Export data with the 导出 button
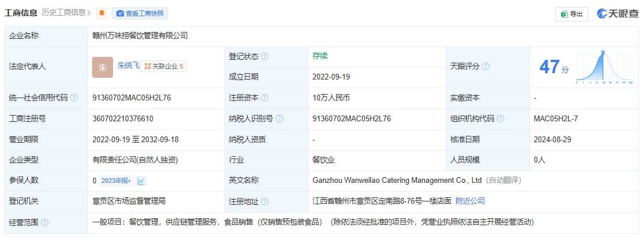644x238 pixels. 572,14
